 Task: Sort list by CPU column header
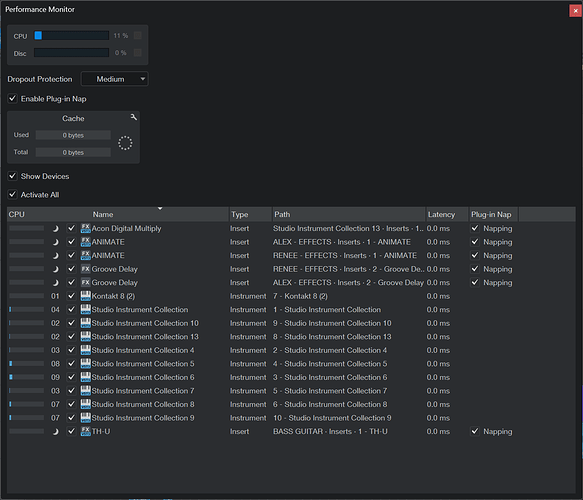pos(16,214)
